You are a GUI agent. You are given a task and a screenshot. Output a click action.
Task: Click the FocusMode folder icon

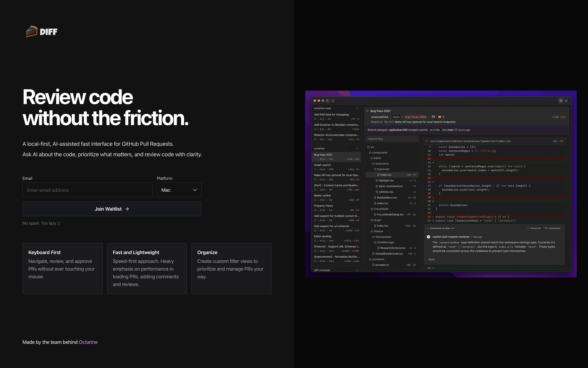click(x=372, y=209)
